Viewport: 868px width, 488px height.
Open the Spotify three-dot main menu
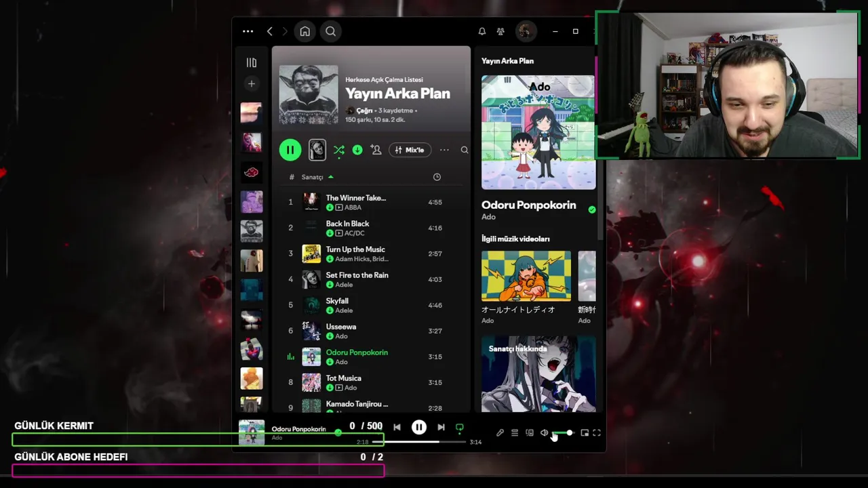(x=248, y=31)
